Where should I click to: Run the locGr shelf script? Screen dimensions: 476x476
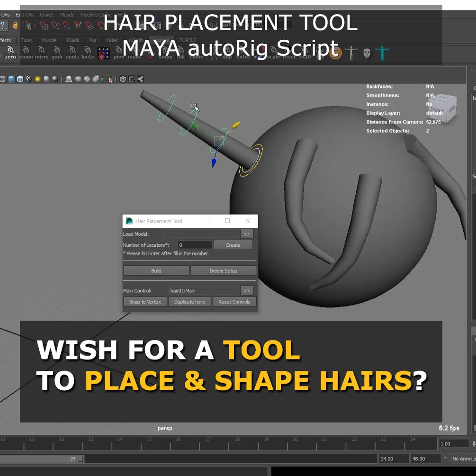(88, 53)
